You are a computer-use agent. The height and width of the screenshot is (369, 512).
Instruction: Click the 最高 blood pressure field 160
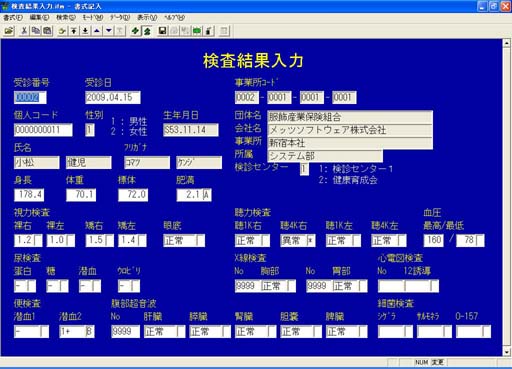pyautogui.click(x=433, y=240)
